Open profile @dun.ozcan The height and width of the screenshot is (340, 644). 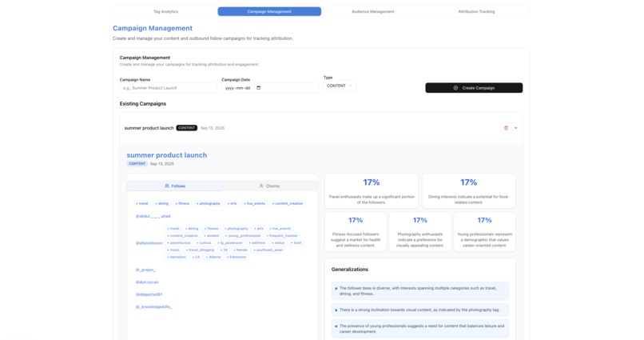pyautogui.click(x=147, y=282)
